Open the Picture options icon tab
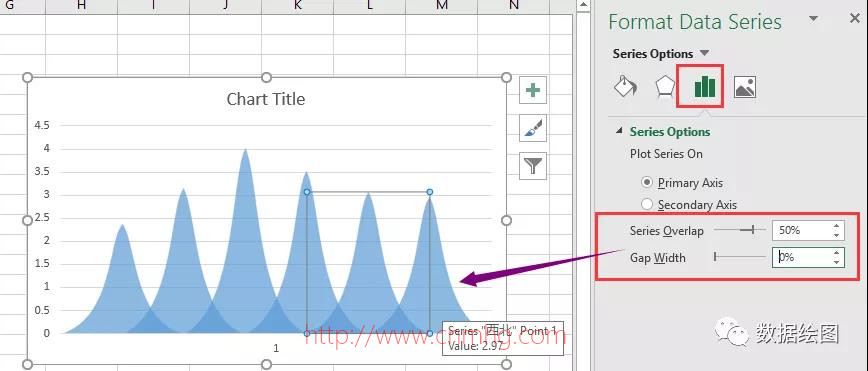This screenshot has width=868, height=371. coord(745,87)
